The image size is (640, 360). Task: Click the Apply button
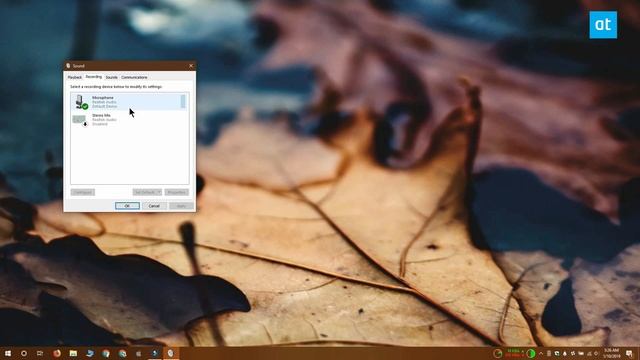(181, 206)
